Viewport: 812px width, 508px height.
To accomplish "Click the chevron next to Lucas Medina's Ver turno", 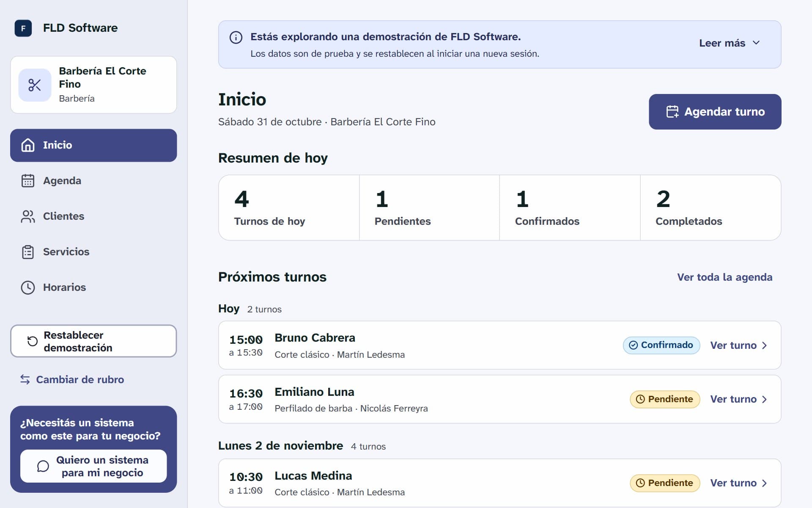I will click(x=764, y=483).
